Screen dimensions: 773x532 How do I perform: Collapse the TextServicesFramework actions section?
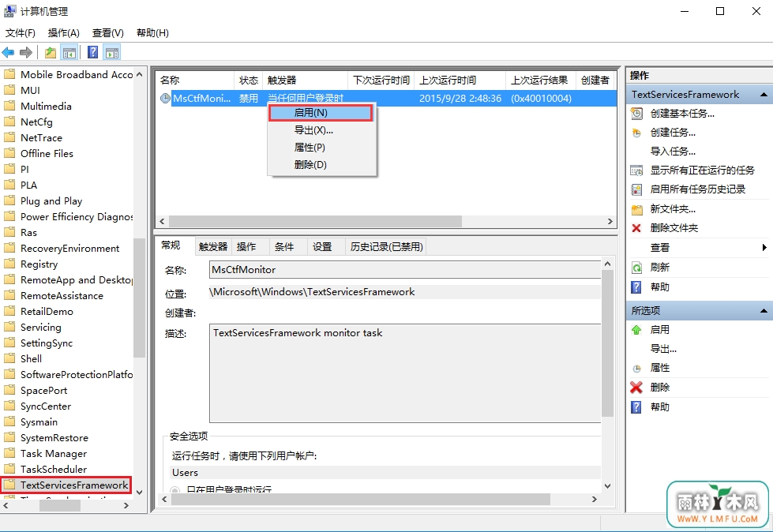click(x=764, y=94)
